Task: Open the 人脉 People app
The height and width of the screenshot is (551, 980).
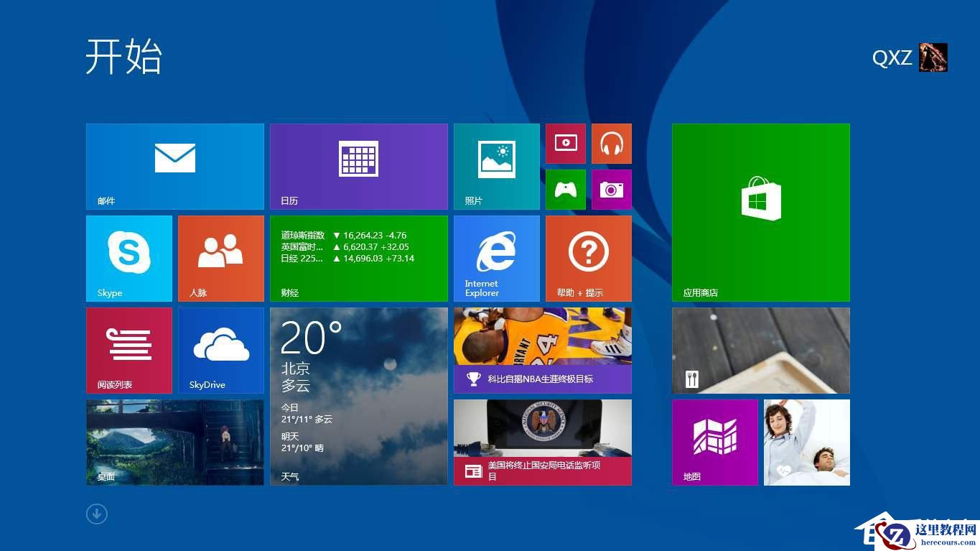Action: point(220,258)
